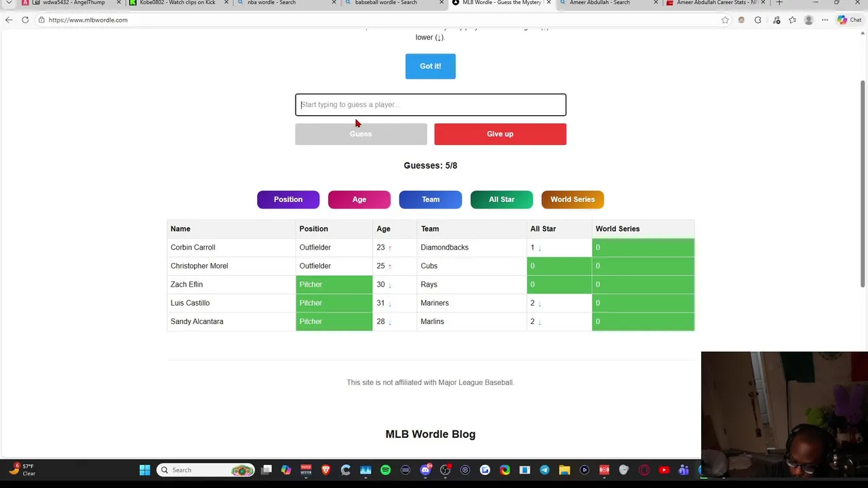Close the Kobe0802 Kick tab
This screenshot has height=488, width=868.
226,3
